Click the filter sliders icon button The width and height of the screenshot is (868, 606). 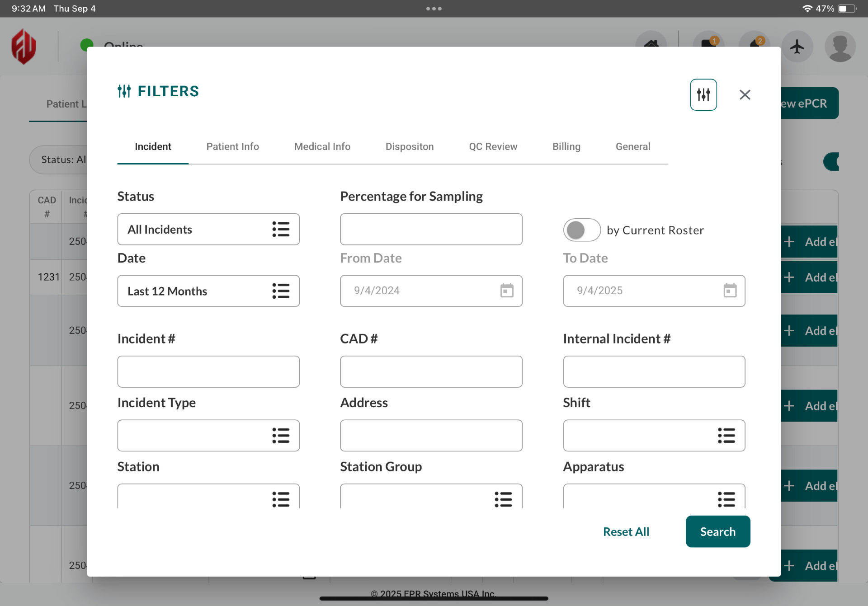pyautogui.click(x=703, y=94)
